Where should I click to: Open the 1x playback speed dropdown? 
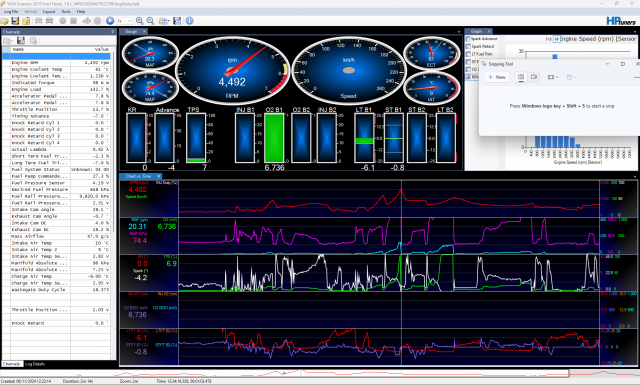click(124, 20)
